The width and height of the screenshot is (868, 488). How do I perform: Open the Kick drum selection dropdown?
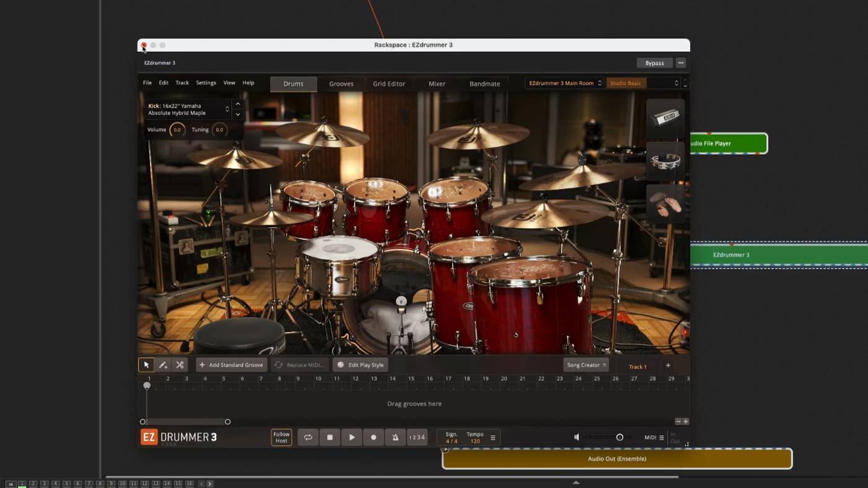pyautogui.click(x=188, y=109)
